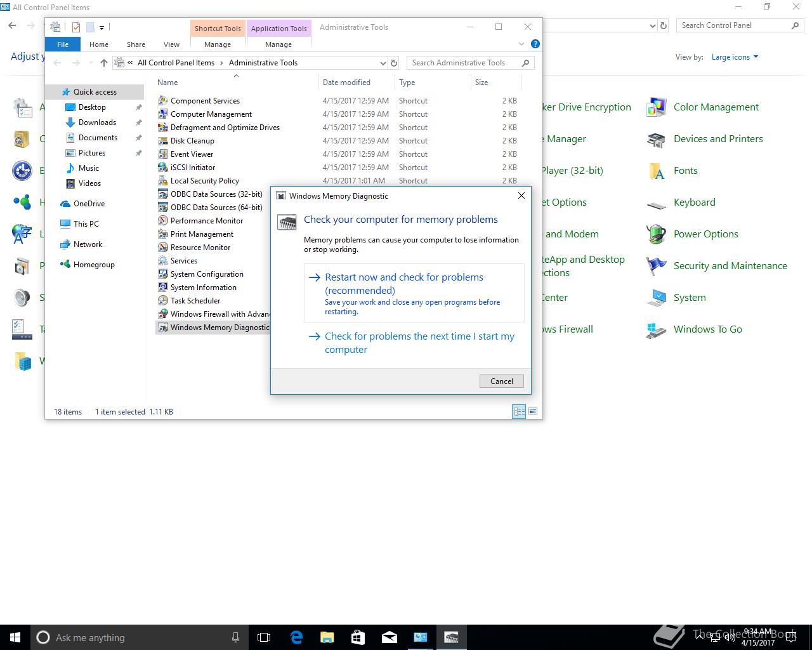Select the Resource Monitor icon

tap(163, 248)
